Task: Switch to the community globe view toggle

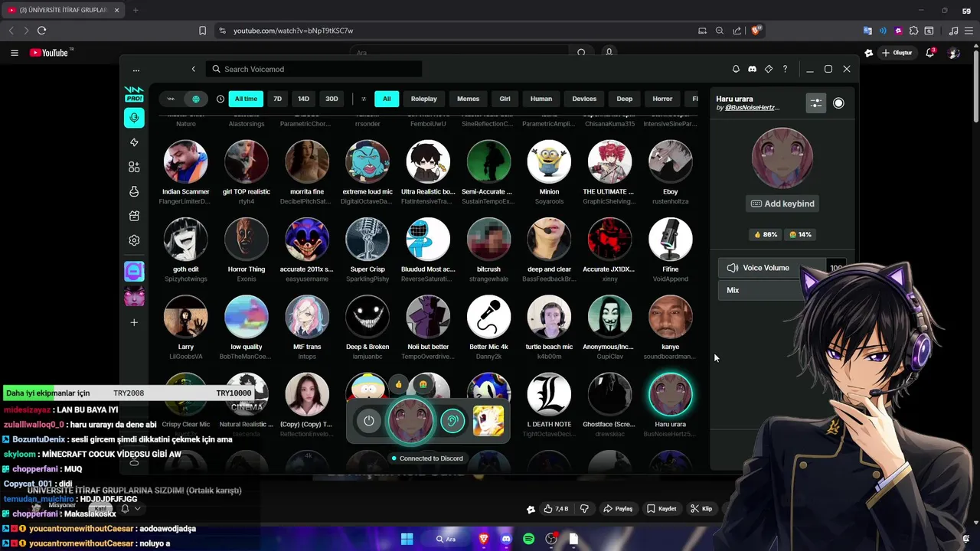Action: tap(196, 99)
